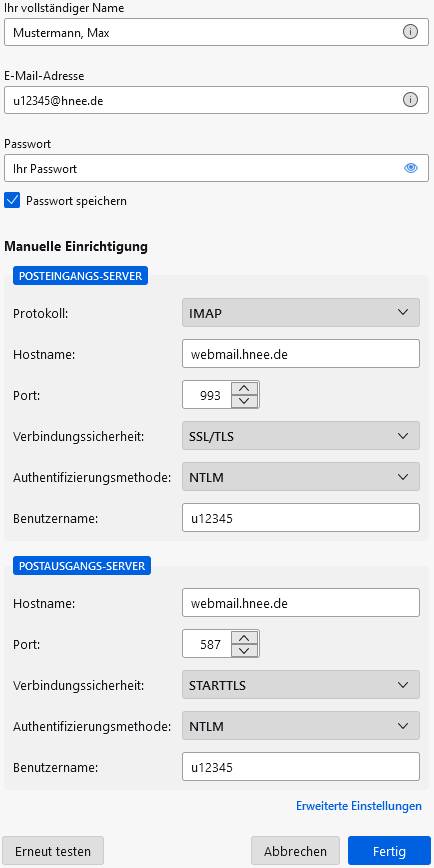
Task: Increase the outgoing server port 587 with up arrow
Action: point(245,638)
